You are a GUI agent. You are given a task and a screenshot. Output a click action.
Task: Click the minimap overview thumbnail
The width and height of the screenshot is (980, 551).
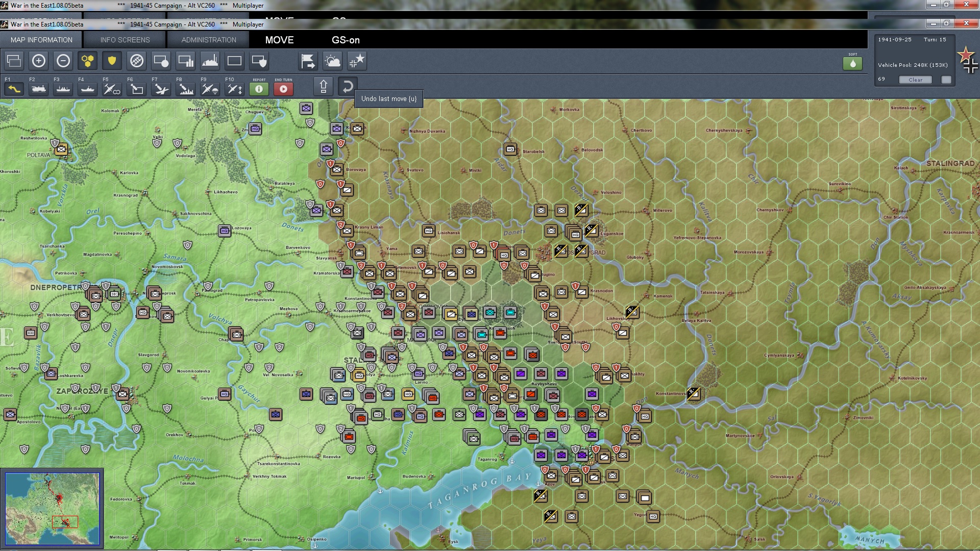(x=53, y=508)
